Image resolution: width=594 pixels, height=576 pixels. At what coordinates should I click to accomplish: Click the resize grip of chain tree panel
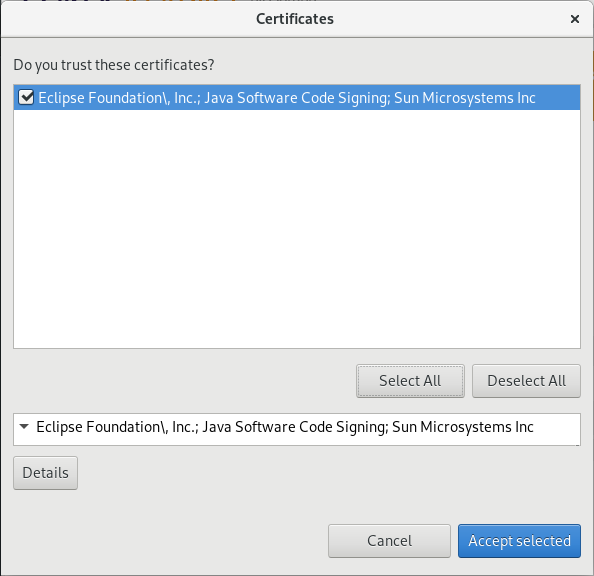tap(578, 444)
